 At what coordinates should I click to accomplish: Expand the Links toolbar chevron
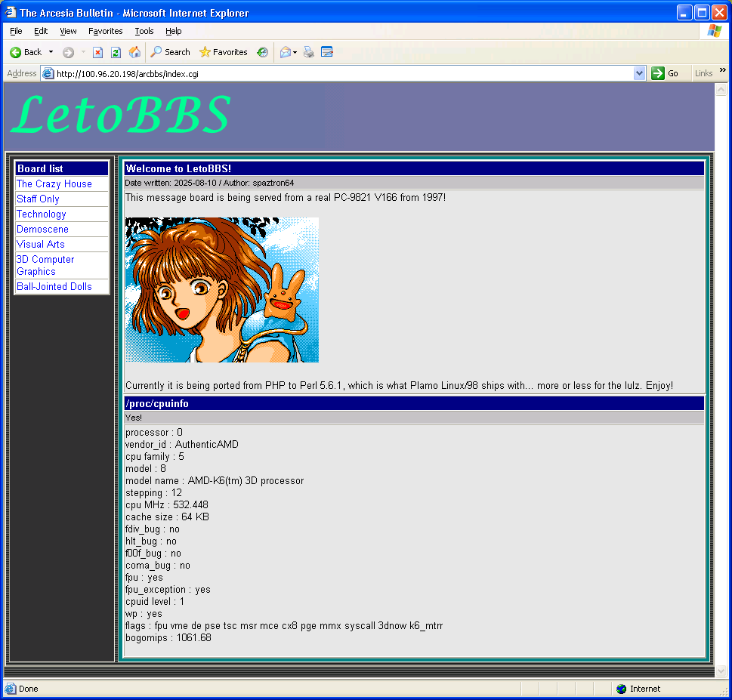723,70
